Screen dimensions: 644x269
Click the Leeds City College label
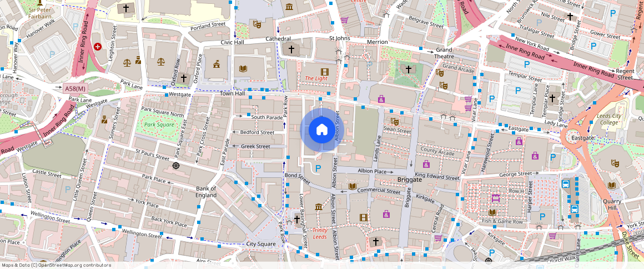tap(607, 118)
